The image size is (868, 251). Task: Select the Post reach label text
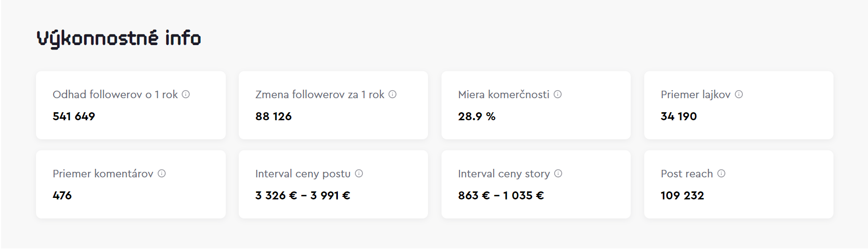(687, 173)
